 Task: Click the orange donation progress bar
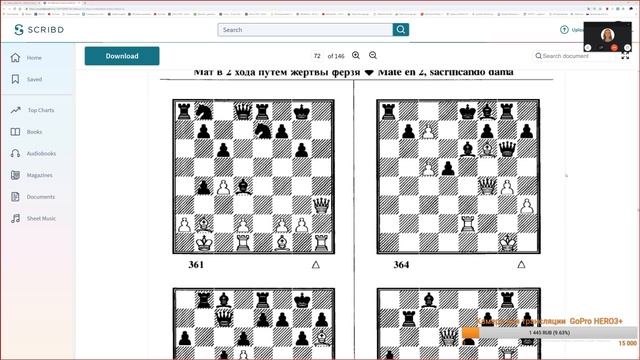(x=549, y=333)
